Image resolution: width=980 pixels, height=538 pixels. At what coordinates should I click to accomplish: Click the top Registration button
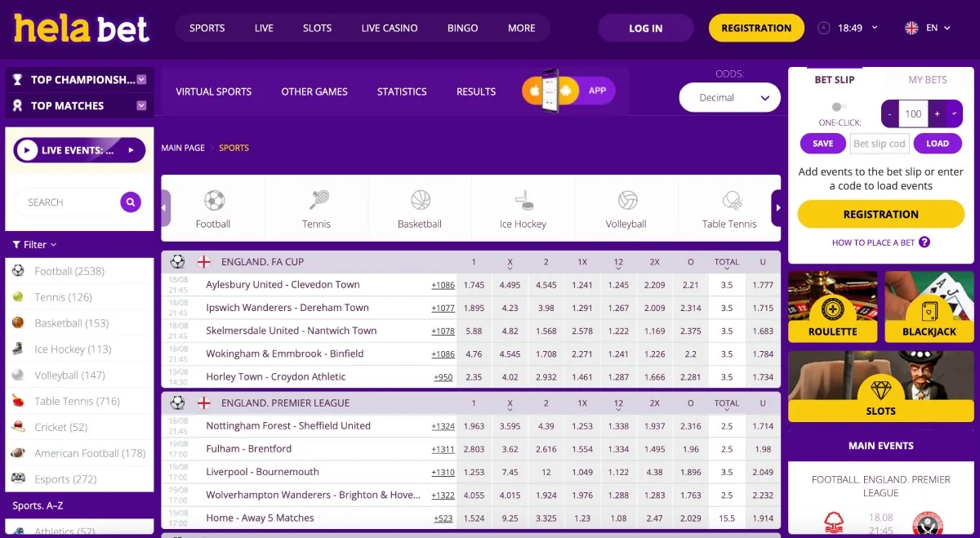pos(756,28)
